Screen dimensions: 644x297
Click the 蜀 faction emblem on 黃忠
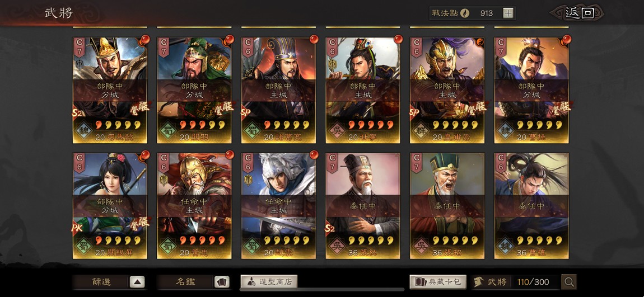(167, 246)
